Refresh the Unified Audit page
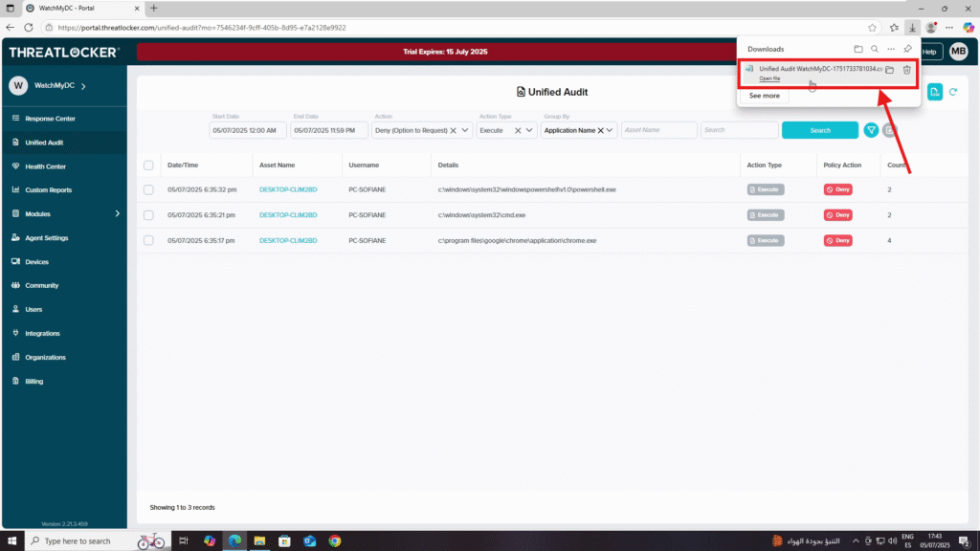 953,92
